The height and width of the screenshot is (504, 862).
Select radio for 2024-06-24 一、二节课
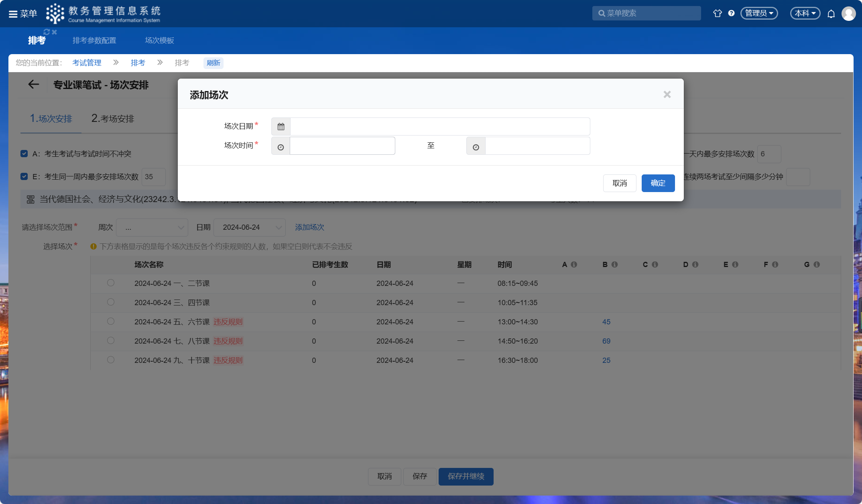111,283
